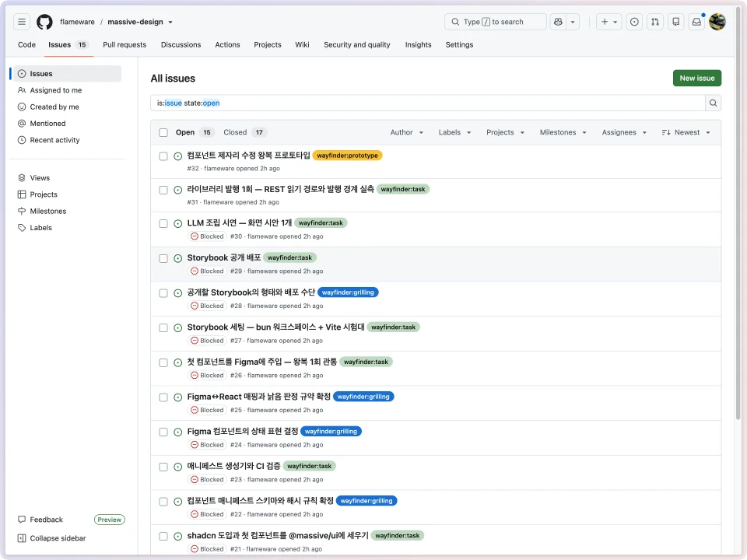Open Copilot chat icon in header

[559, 22]
